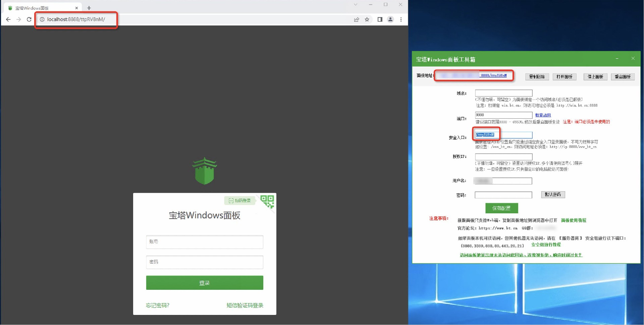Click the site info icon in address bar
644x325 pixels.
coord(42,19)
